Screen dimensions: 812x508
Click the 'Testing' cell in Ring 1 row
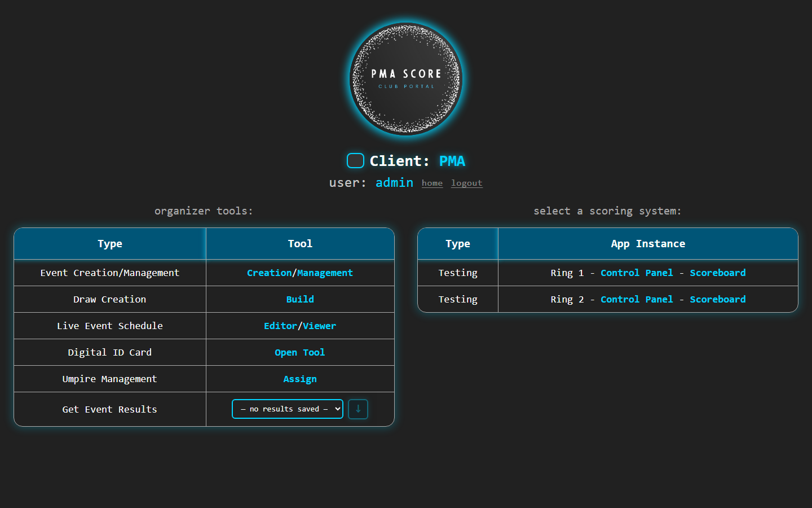(458, 273)
